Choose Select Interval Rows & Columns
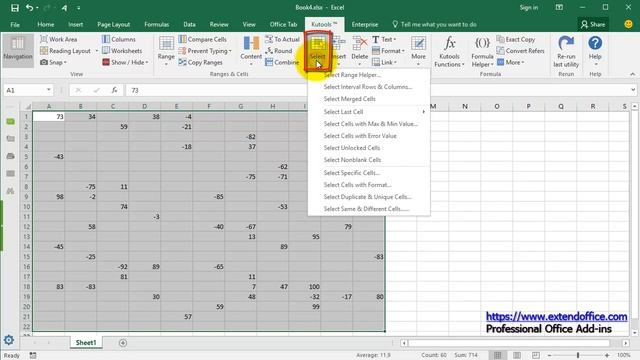Image resolution: width=640 pixels, height=360 pixels. coord(369,87)
